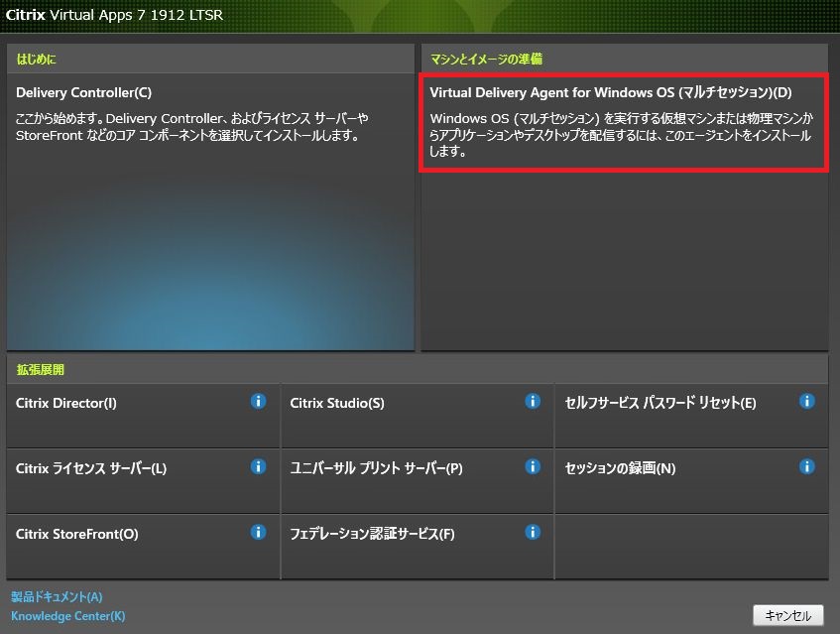Show info for フェデレーション認証サービス

533,532
